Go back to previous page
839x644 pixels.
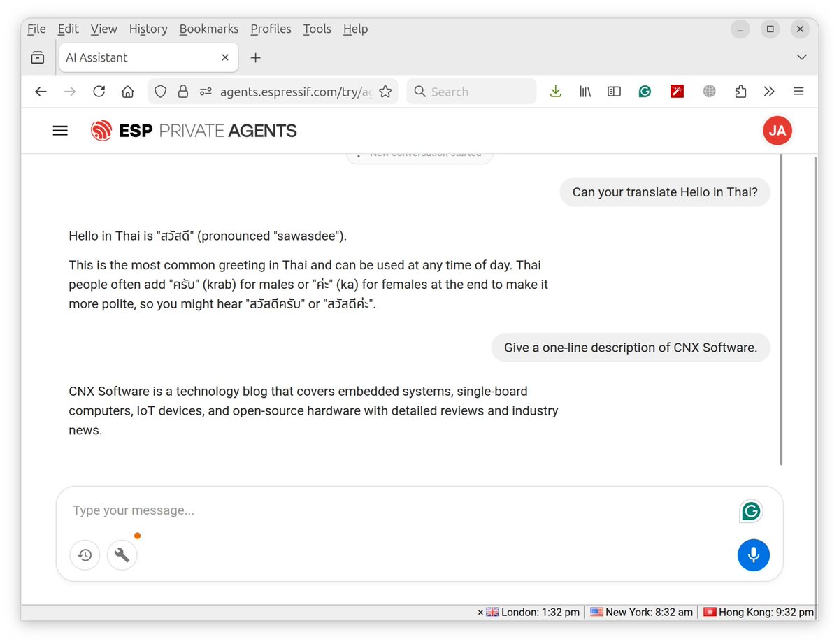41,92
